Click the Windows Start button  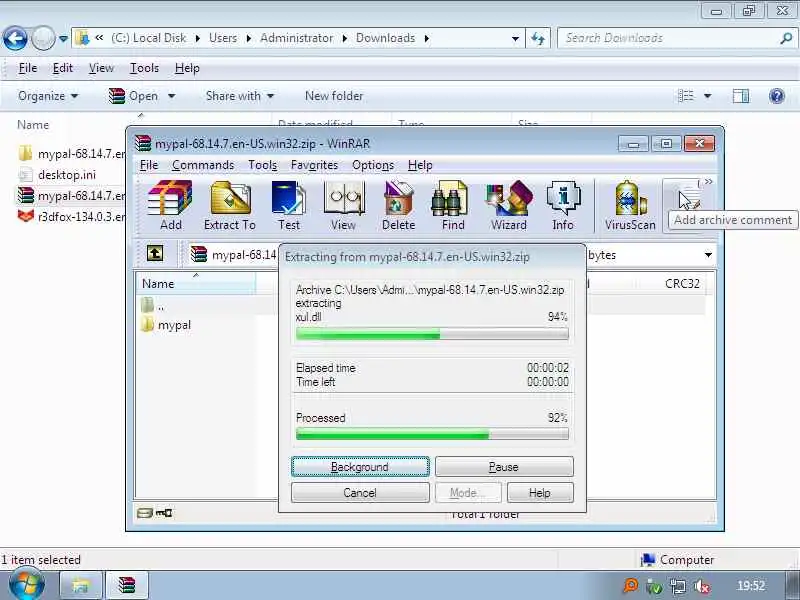point(27,585)
